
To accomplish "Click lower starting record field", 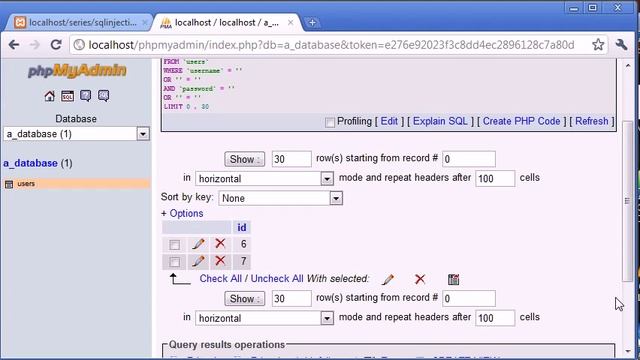I will pos(469,299).
